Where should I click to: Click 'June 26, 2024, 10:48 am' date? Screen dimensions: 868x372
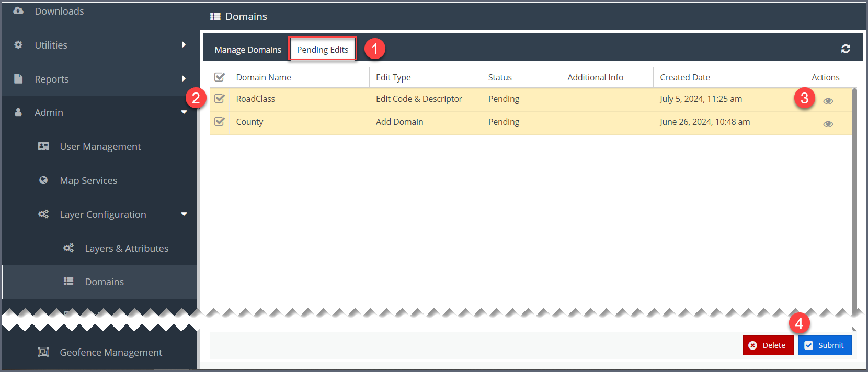coord(704,122)
